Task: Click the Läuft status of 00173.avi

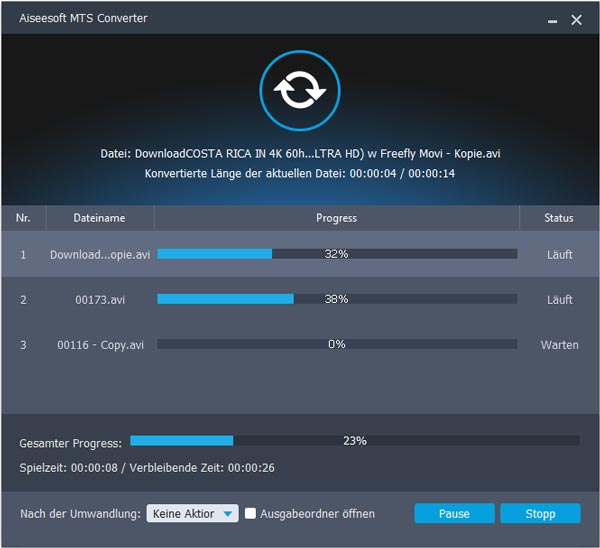Action: [x=559, y=300]
